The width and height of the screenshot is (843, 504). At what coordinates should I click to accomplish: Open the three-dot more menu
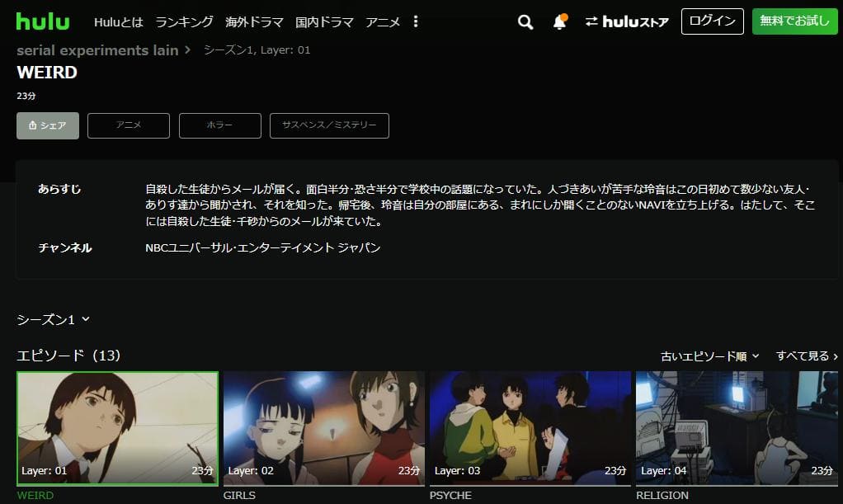point(416,21)
